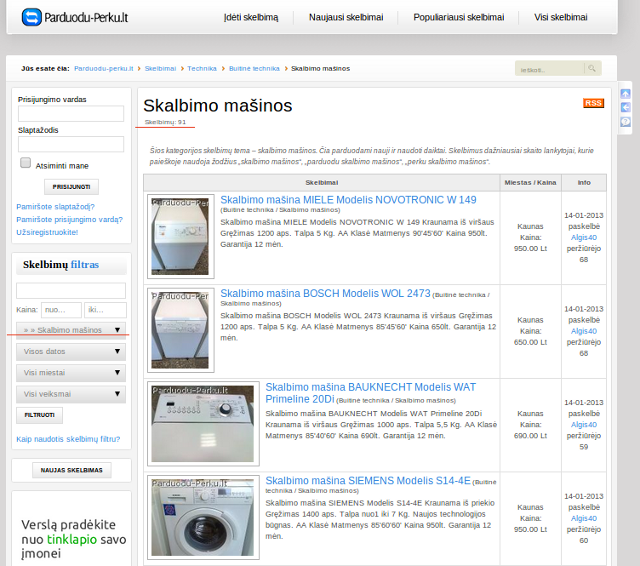
Task: Open the 'Visos datos' dropdown
Action: tap(71, 352)
